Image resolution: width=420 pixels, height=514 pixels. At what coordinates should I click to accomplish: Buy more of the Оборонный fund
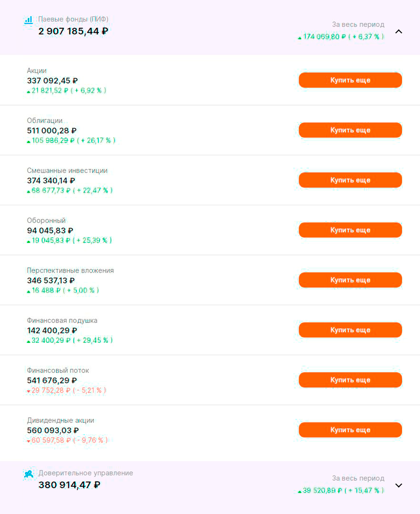point(350,230)
